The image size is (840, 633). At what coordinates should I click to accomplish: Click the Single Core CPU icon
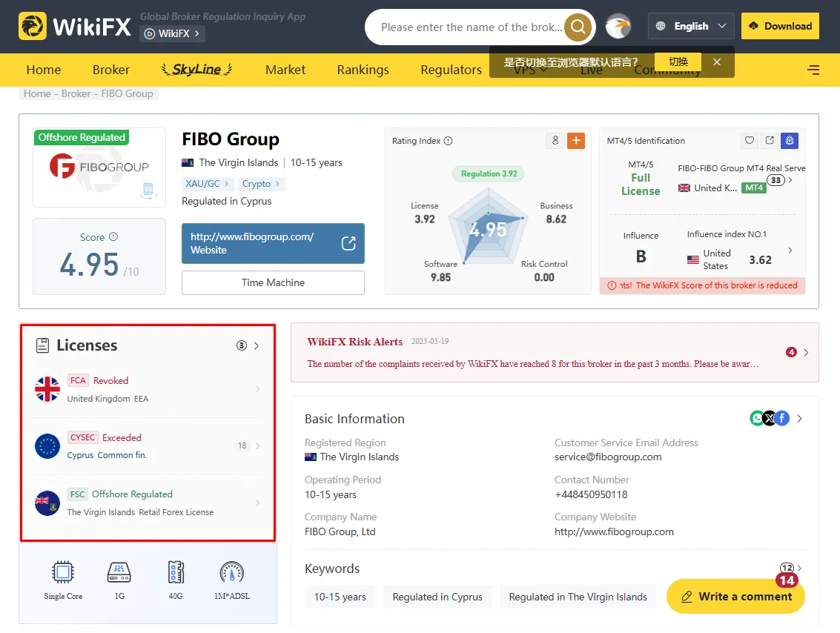pos(63,572)
